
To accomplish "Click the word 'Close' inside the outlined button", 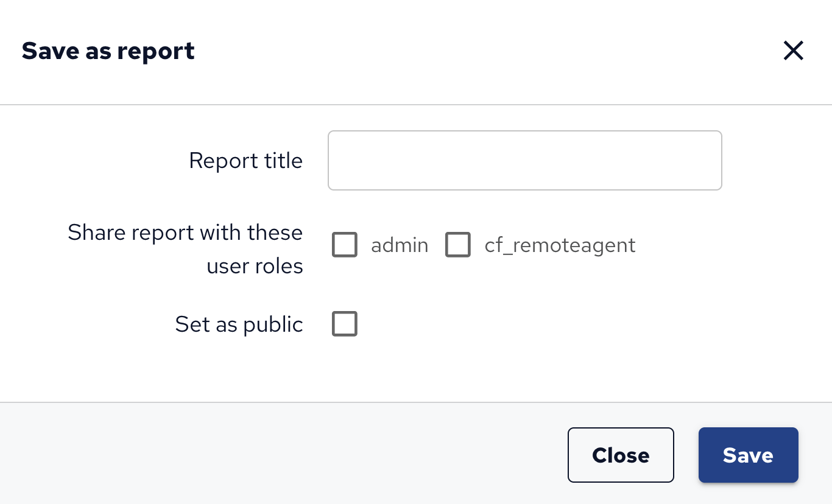I will 621,455.
